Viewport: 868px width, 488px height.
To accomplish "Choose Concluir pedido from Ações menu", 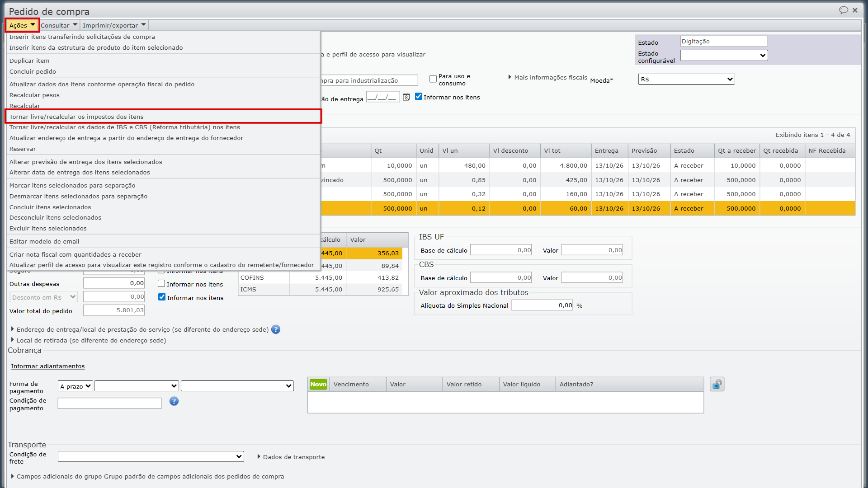I will pos(33,71).
